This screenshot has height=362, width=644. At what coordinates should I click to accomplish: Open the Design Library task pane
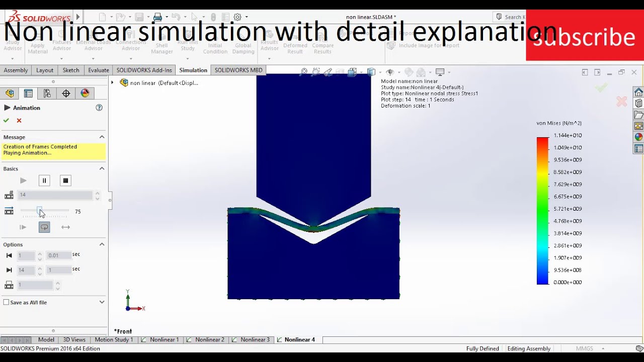638,104
